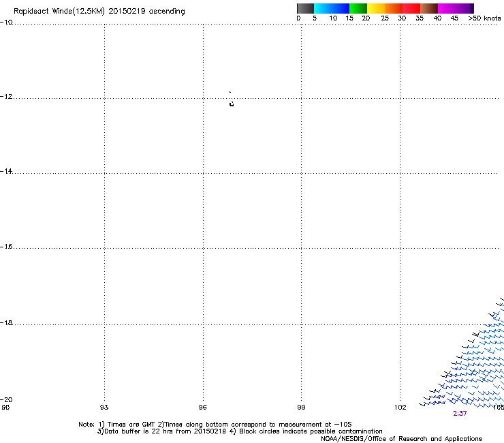Click the purple swath time label 2:37
The image size is (504, 443).
click(x=460, y=414)
